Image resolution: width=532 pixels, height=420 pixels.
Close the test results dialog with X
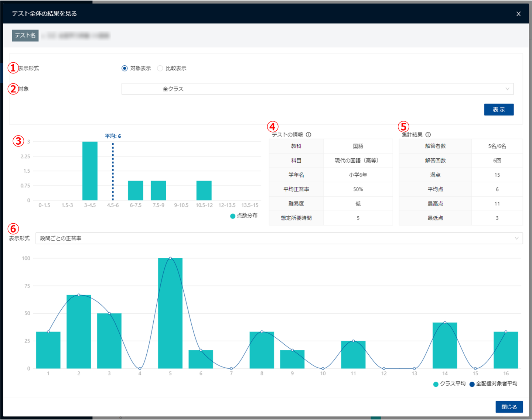click(x=518, y=14)
